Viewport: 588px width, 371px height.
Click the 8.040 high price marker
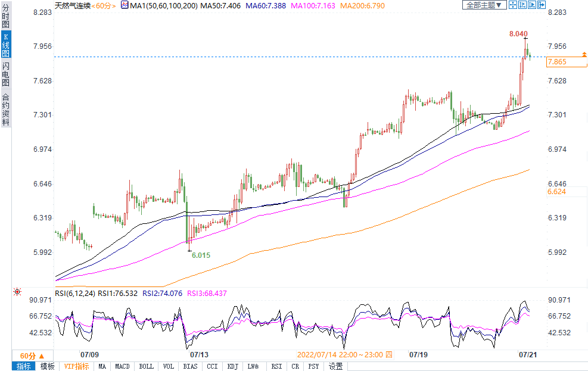click(518, 34)
